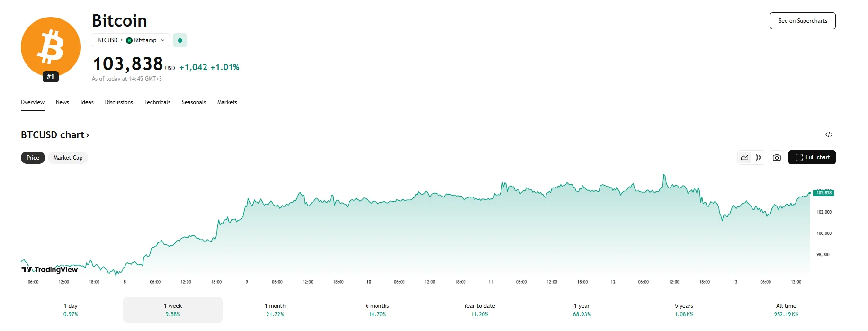Click the green market status indicator

pyautogui.click(x=180, y=40)
